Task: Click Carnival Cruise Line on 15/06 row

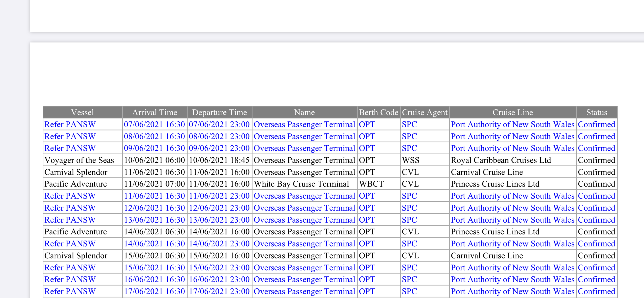Action: [487, 256]
